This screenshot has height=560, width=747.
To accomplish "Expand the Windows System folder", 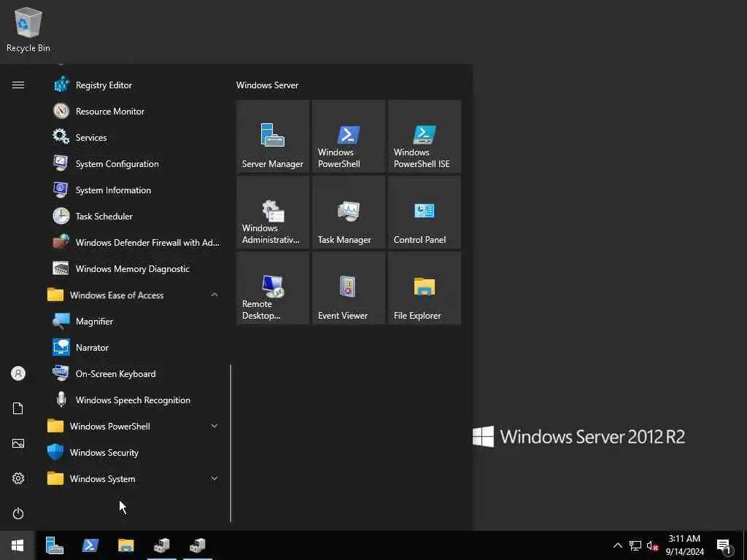I will coord(133,478).
